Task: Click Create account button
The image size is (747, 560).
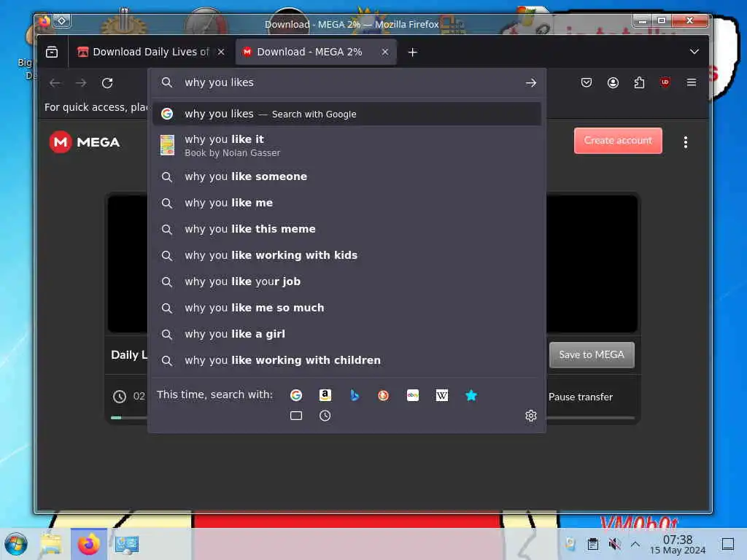Action: pyautogui.click(x=618, y=141)
